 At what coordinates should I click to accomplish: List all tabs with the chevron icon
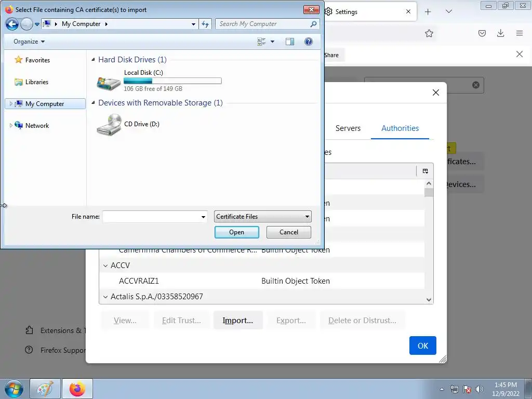[x=448, y=11]
